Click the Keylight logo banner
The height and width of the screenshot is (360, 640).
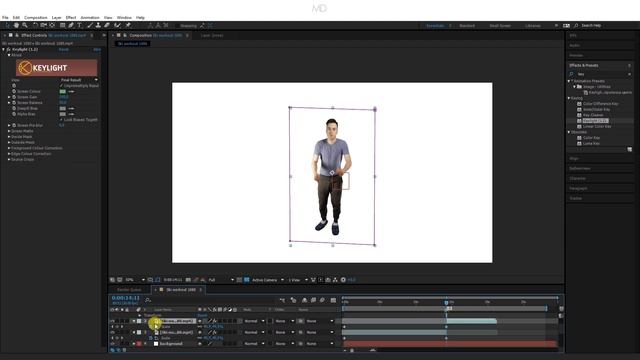[x=57, y=68]
